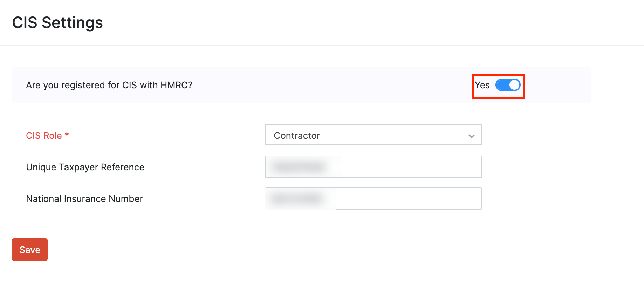Click the "Yes" label beside the toggle
This screenshot has height=284, width=644.
(482, 85)
